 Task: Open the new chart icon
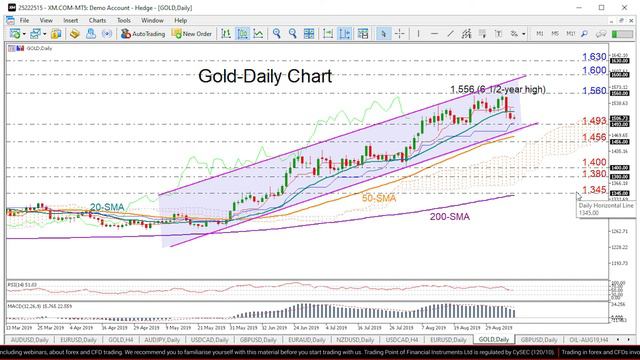[15, 34]
